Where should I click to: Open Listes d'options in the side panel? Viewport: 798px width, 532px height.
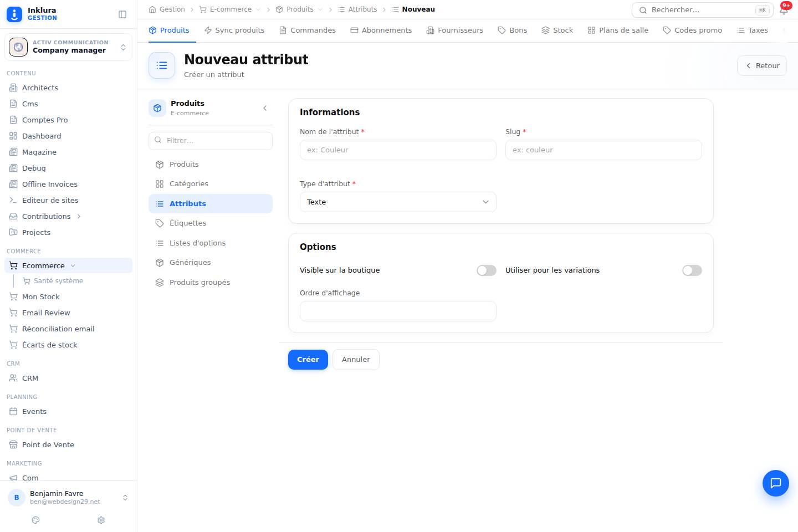[211, 243]
